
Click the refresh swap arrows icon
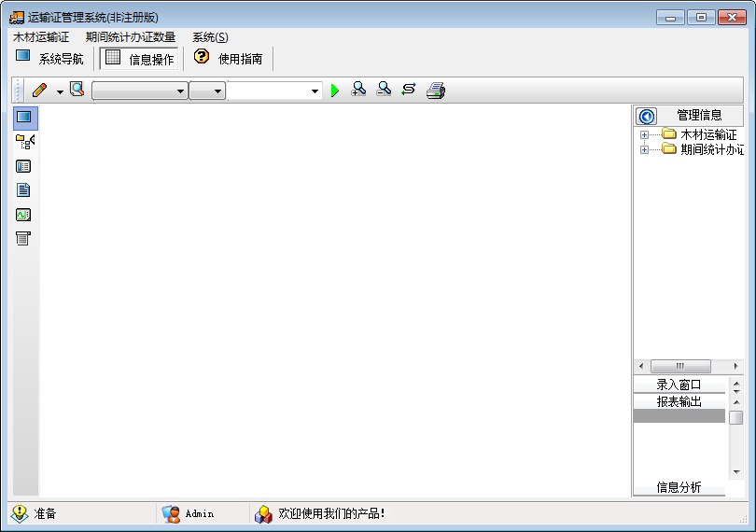click(409, 89)
